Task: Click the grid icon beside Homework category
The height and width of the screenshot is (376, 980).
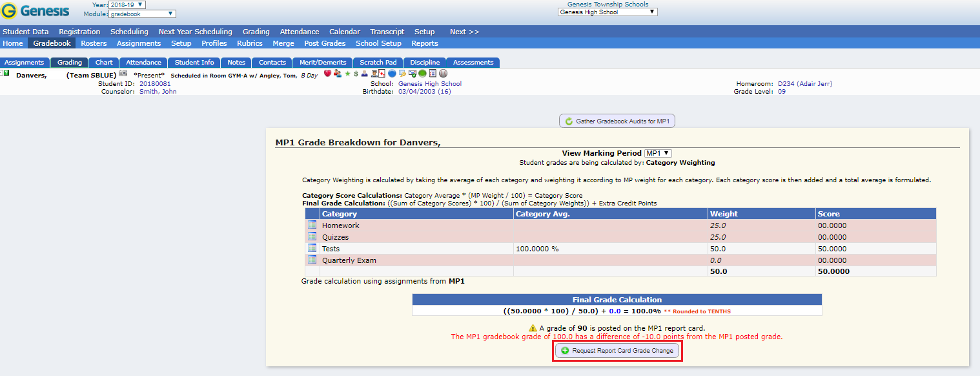Action: pyautogui.click(x=312, y=225)
